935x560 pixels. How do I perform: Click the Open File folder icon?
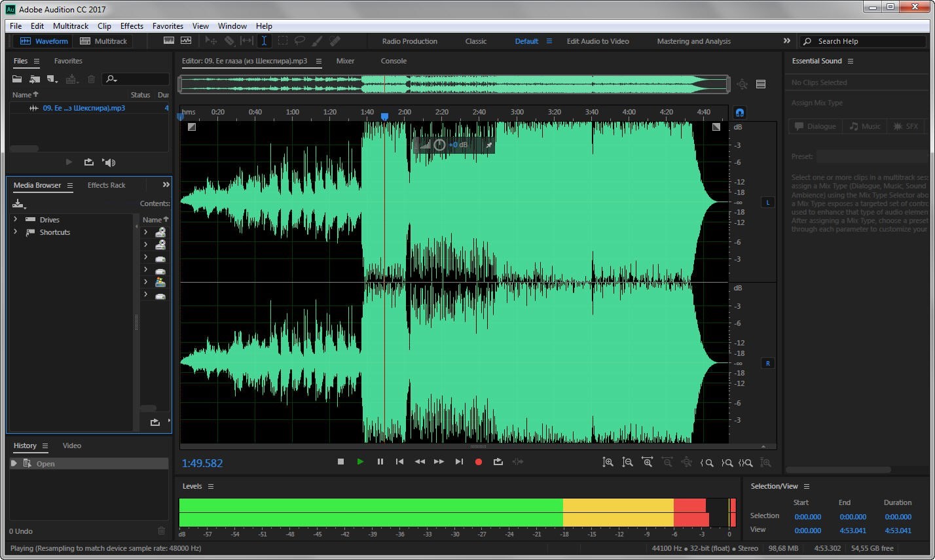coord(17,79)
